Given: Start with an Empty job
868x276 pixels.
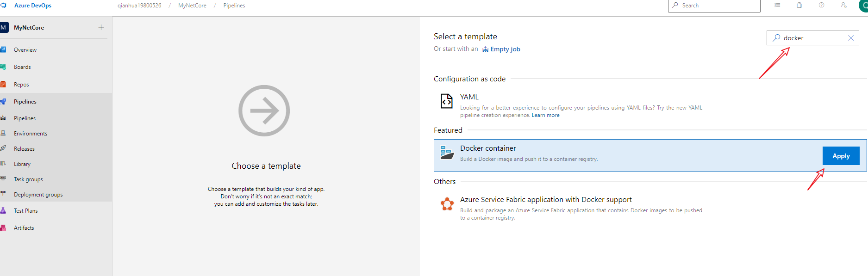Looking at the screenshot, I should click(x=505, y=49).
